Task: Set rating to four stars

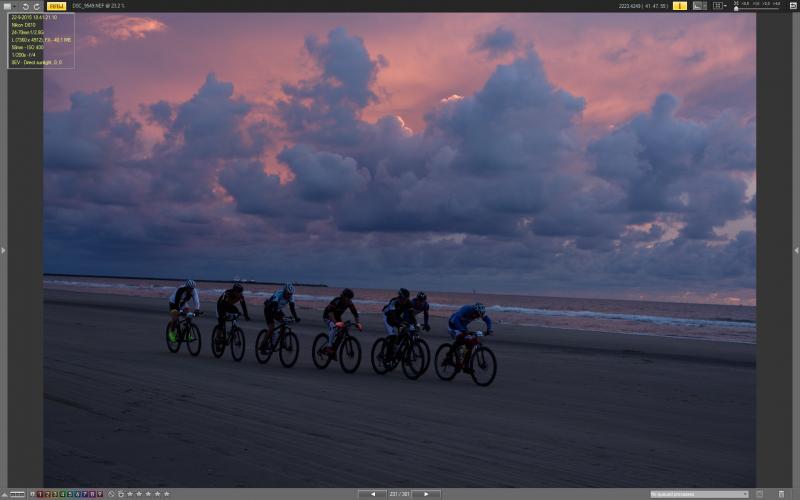Action: (x=158, y=494)
